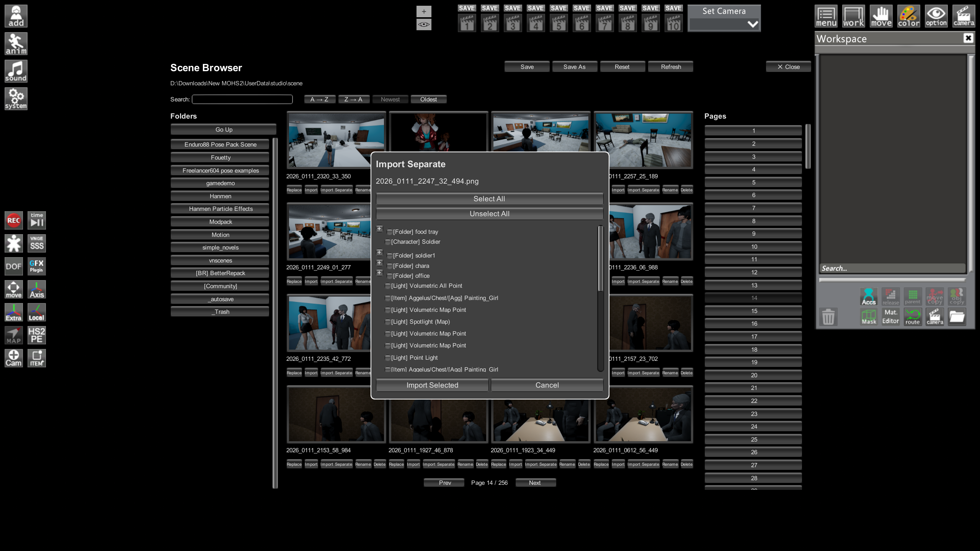Open the sound menu icon
The image size is (980, 551).
[16, 71]
